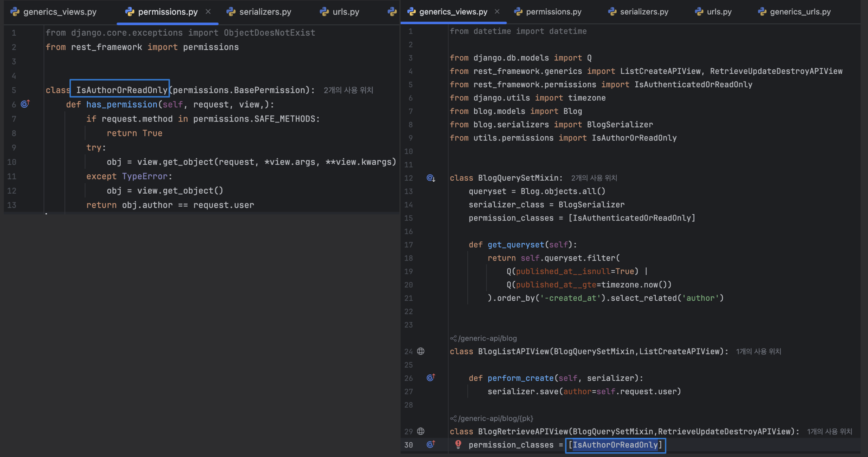Click override gutter icon on last line
868x457 pixels.
click(431, 445)
